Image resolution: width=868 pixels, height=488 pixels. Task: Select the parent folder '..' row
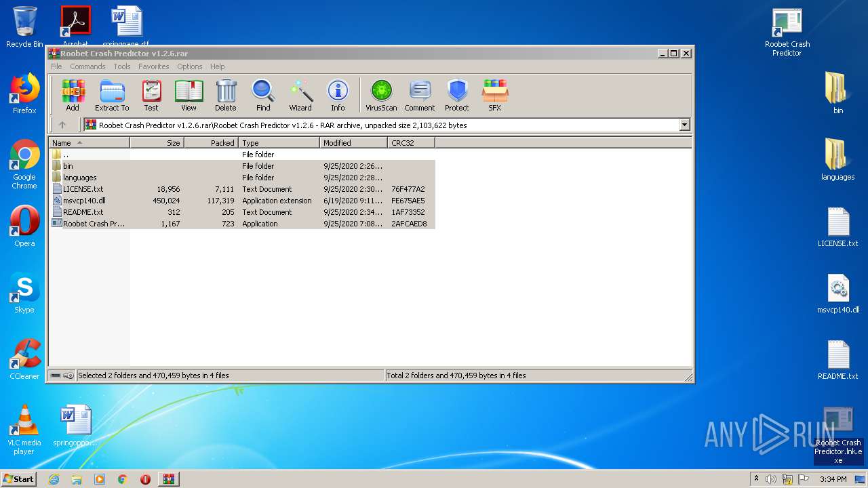click(242, 155)
